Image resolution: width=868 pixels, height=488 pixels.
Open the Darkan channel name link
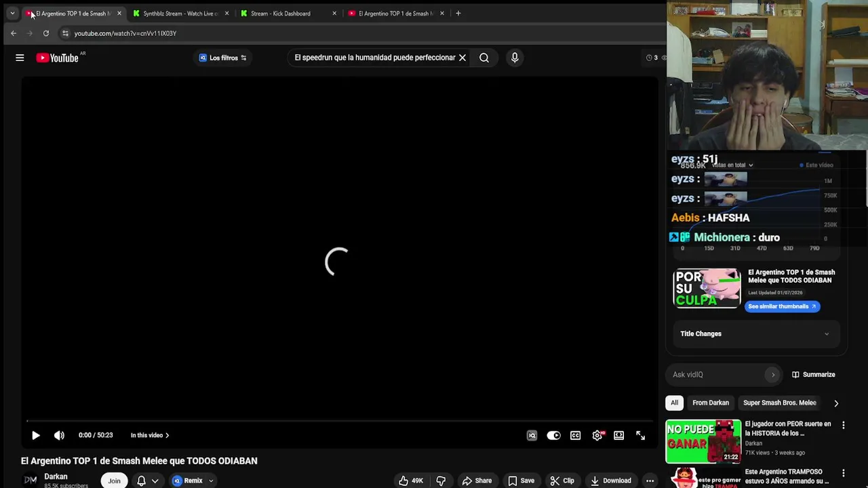click(x=56, y=476)
